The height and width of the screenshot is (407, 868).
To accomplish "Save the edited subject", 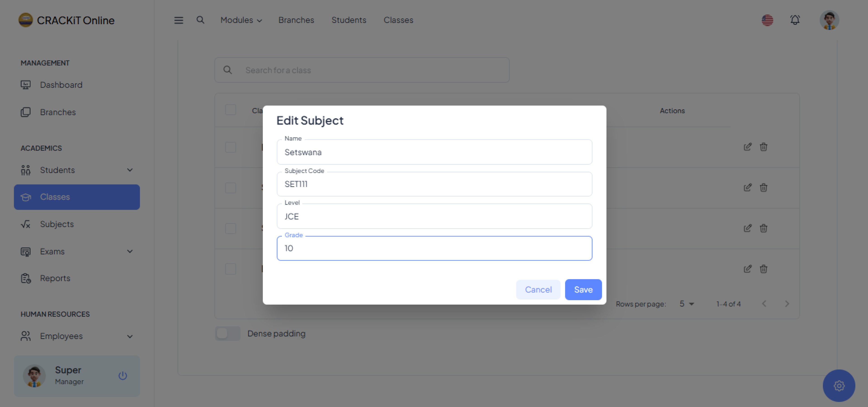I will [x=583, y=290].
